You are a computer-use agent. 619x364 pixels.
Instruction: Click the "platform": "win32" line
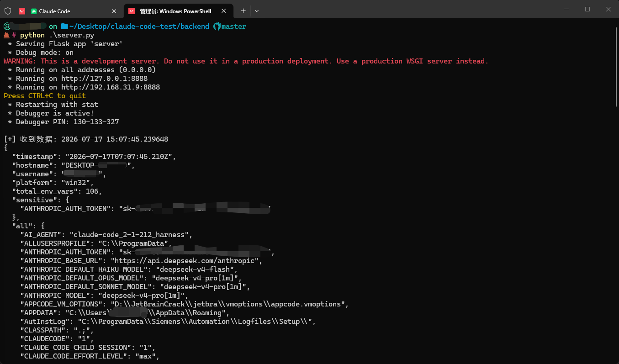tap(53, 183)
